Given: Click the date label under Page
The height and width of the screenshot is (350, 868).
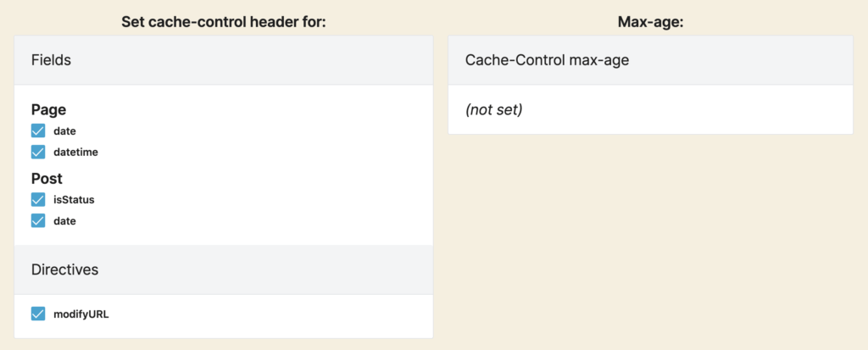Looking at the screenshot, I should tap(64, 131).
